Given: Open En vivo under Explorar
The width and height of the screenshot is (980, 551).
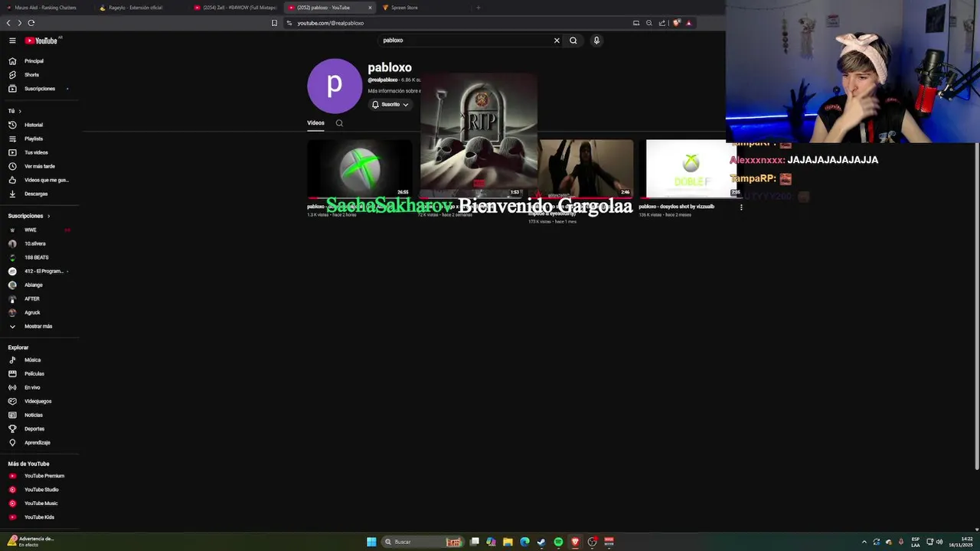Looking at the screenshot, I should (x=32, y=387).
